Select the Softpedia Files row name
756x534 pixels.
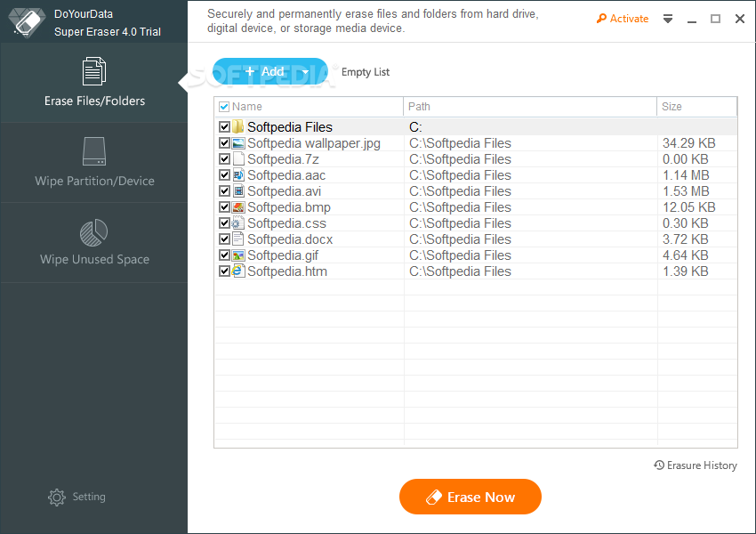pos(290,127)
